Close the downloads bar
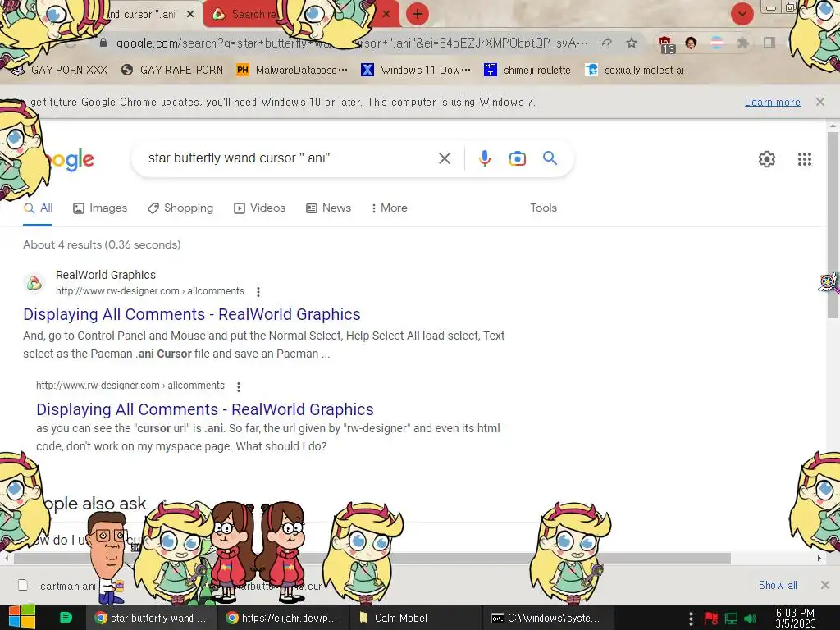Viewport: 840px width, 630px height. pyautogui.click(x=825, y=585)
